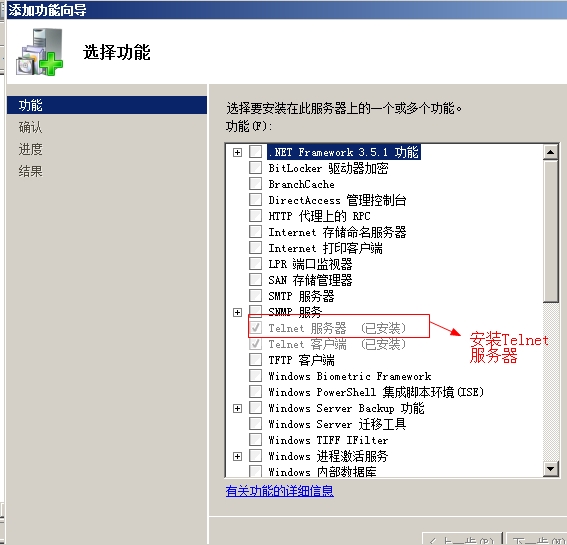The width and height of the screenshot is (567, 545).
Task: Check the .NET Framework 3.5.1 功能 checkbox
Action: (x=255, y=152)
